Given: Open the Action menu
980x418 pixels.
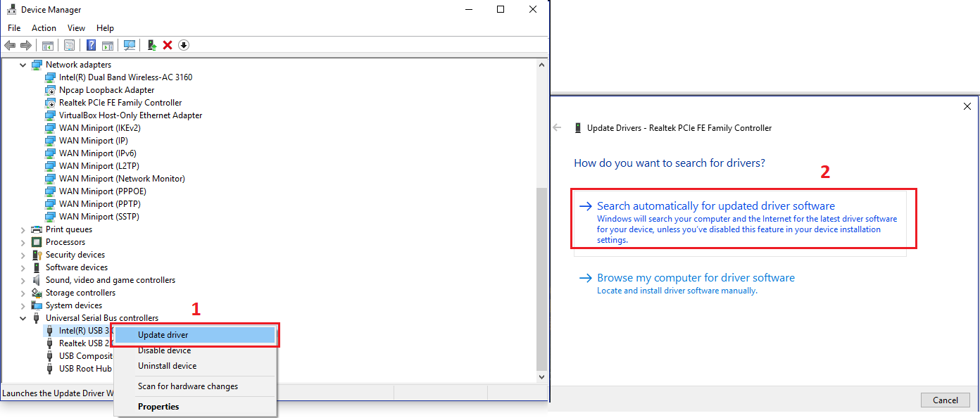Looking at the screenshot, I should [44, 28].
